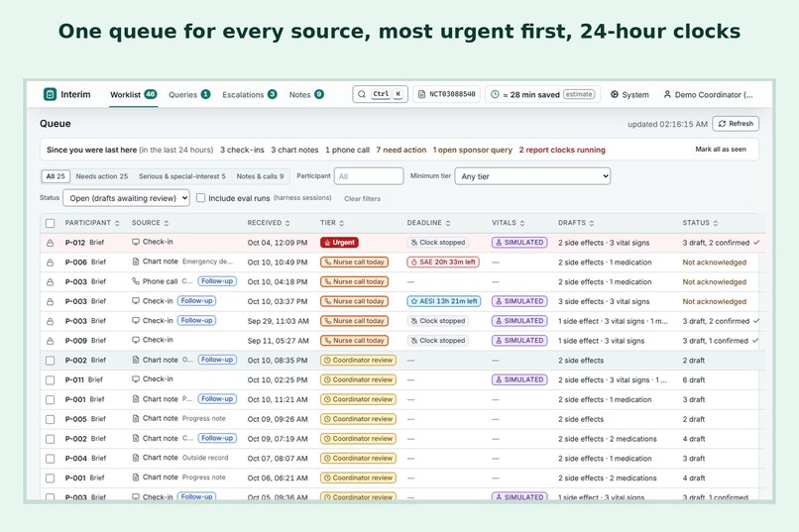Screen dimensions: 799x532
Task: Open the Notes tab
Action: [306, 95]
